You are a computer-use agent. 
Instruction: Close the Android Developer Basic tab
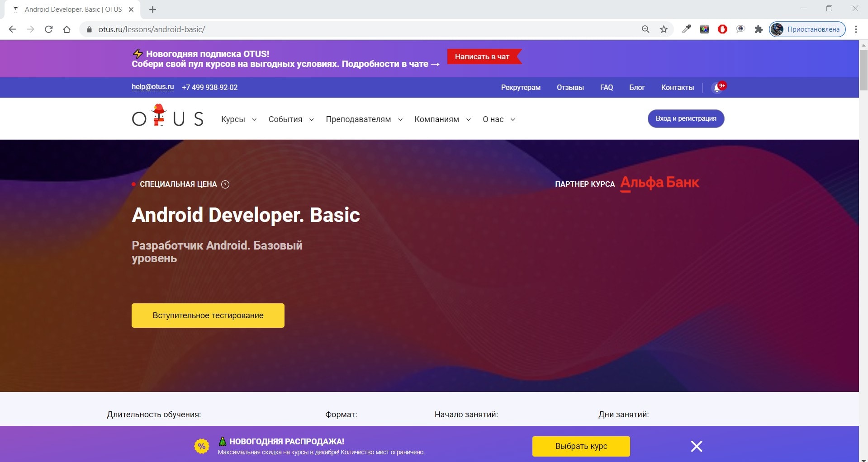(131, 9)
